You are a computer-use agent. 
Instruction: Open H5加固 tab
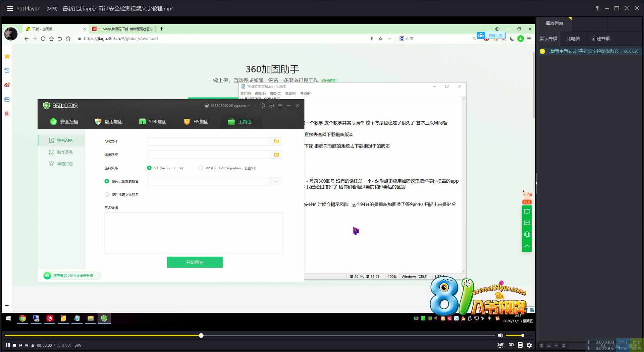196,122
